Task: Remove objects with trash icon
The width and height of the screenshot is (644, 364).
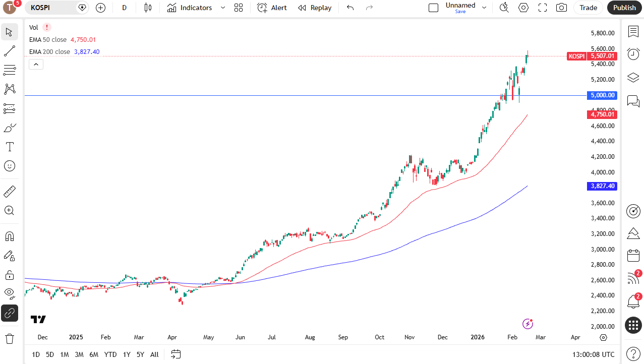Action: point(9,338)
